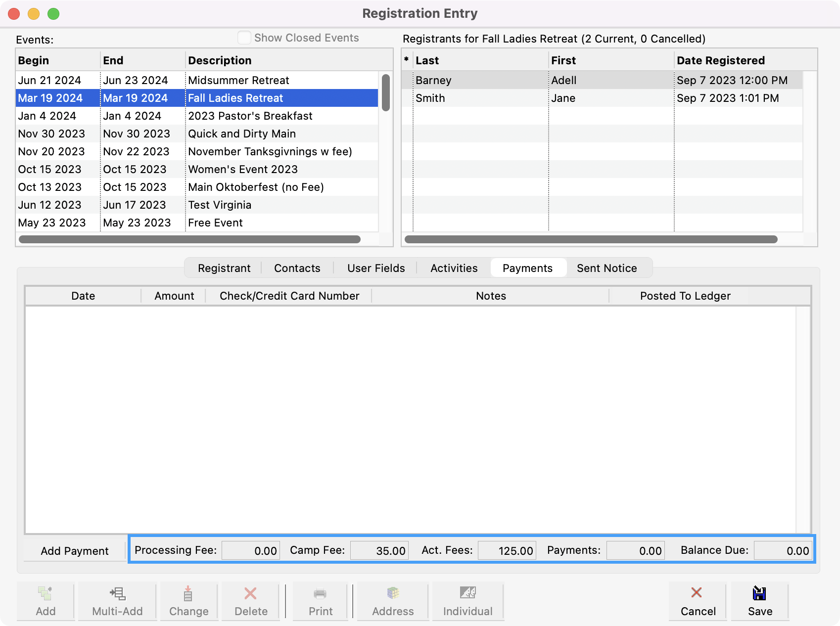Click the Multi-Add toolbar icon

117,593
